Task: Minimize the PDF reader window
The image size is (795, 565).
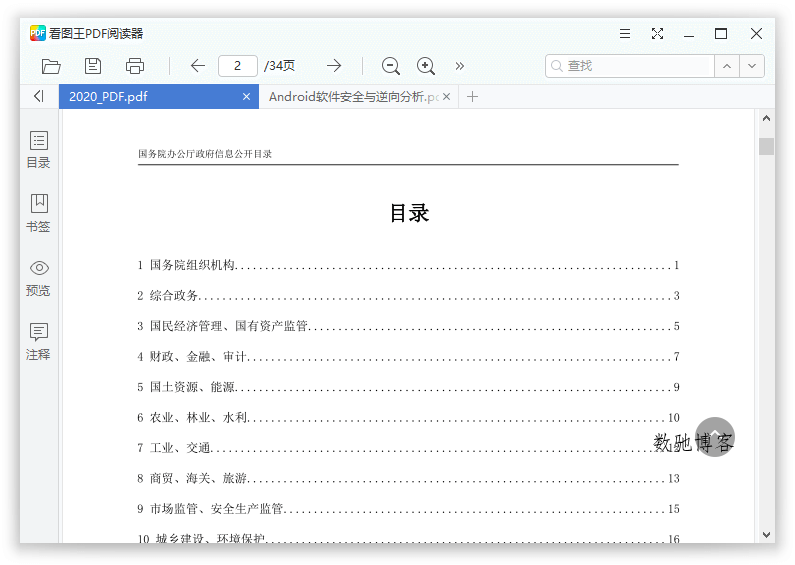Action: [689, 34]
